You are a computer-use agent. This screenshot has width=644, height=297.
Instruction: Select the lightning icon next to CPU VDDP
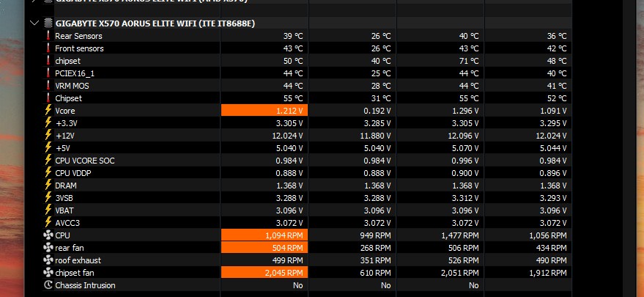pos(48,173)
